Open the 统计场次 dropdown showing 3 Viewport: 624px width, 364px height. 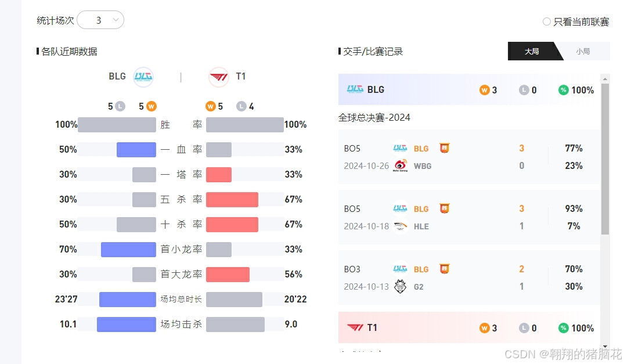click(x=100, y=20)
